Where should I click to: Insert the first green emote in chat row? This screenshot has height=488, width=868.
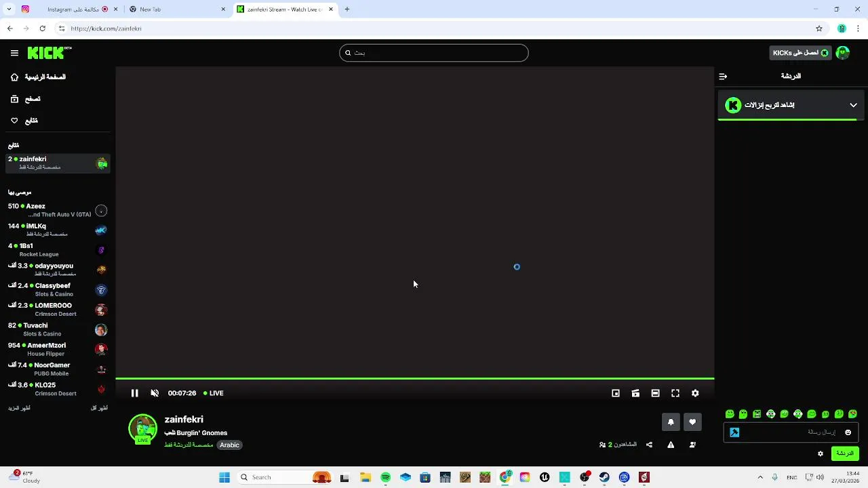pos(730,414)
